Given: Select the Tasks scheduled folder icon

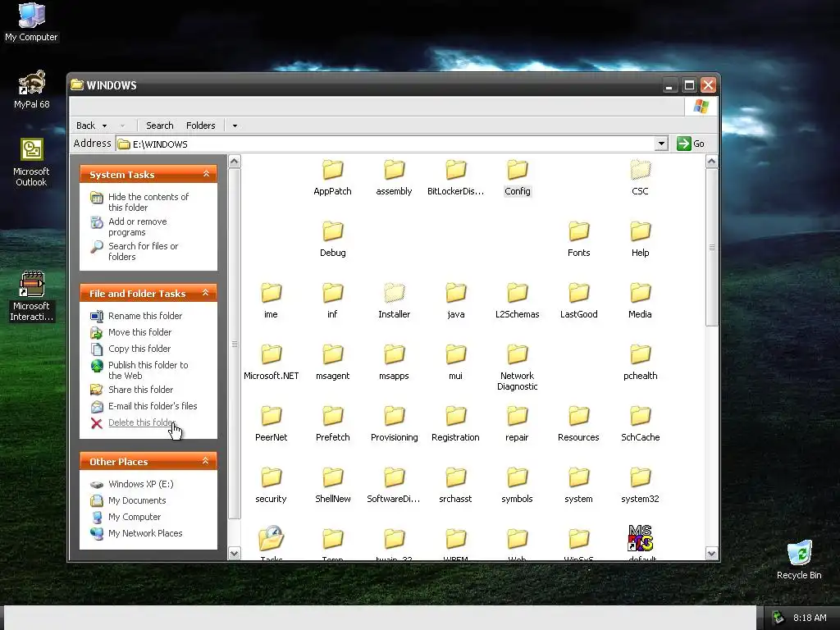Looking at the screenshot, I should click(271, 538).
